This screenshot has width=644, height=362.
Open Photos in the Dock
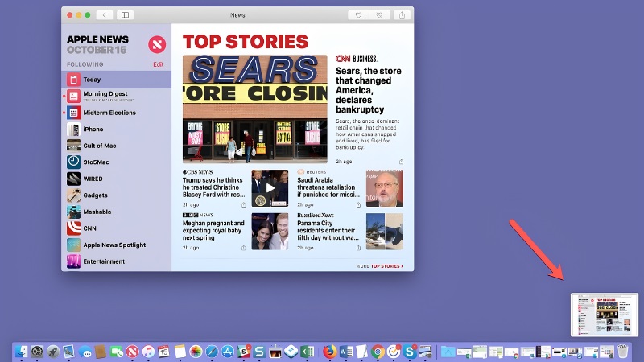196,352
